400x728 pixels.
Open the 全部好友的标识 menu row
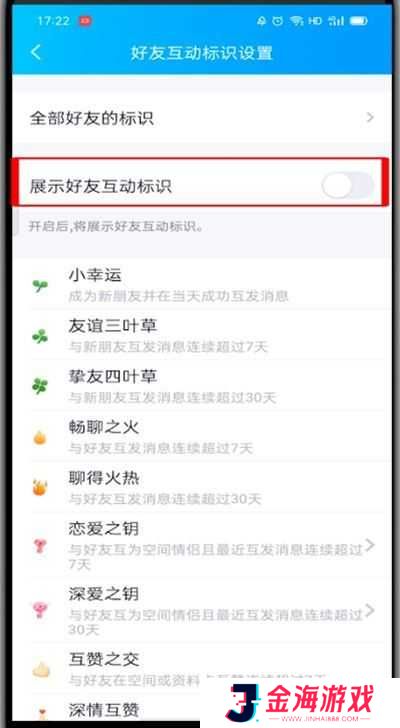click(x=201, y=117)
